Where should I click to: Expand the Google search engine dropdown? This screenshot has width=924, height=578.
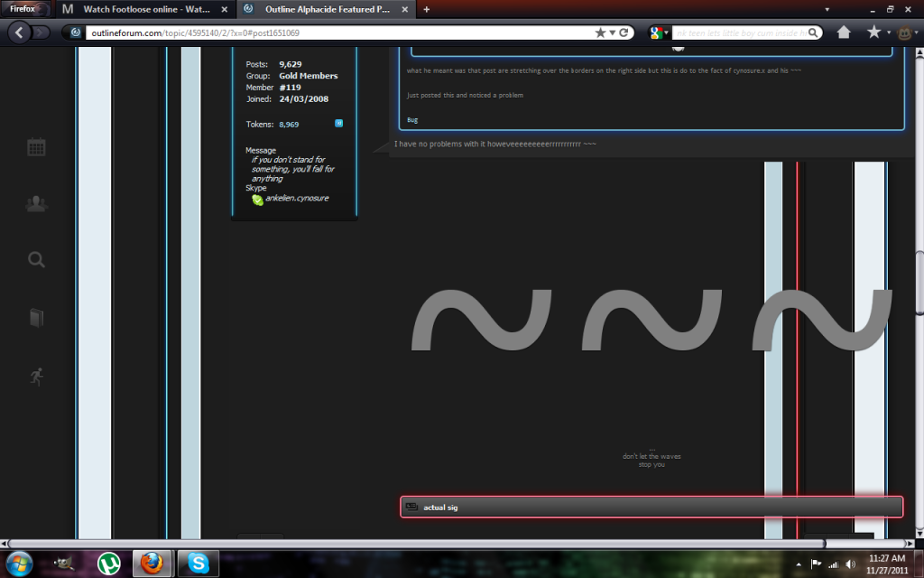[x=659, y=33]
